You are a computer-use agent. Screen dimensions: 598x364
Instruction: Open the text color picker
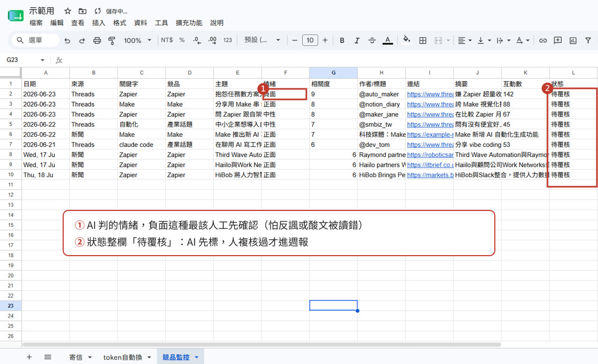387,41
